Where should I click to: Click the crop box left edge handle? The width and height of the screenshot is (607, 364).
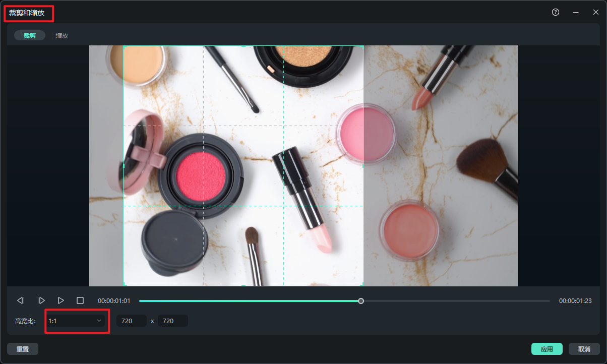click(124, 165)
